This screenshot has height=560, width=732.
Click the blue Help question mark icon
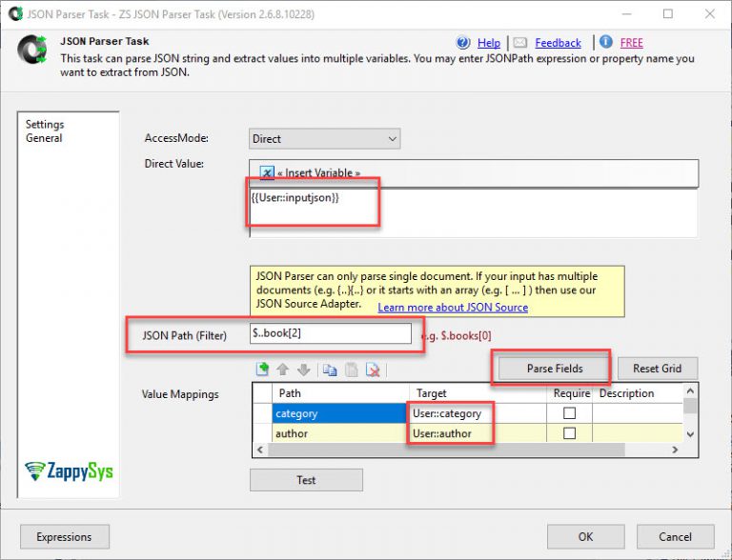pos(462,43)
